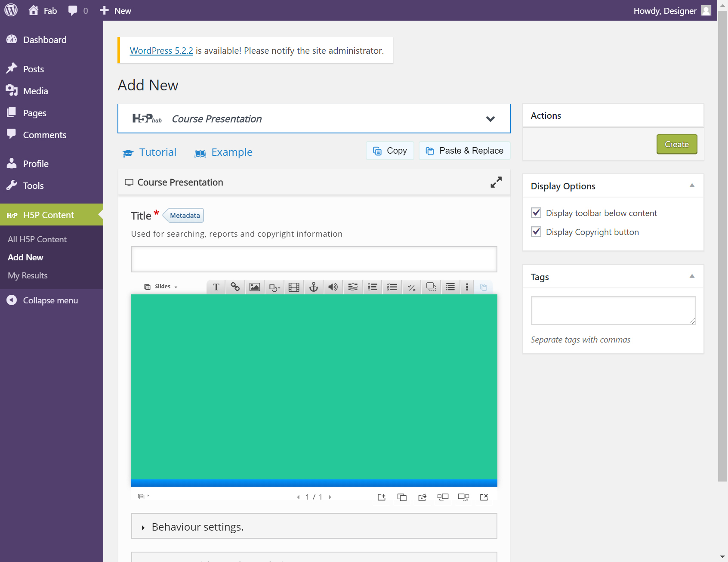The image size is (728, 562).
Task: Toggle Display Copyright button checkbox
Action: click(x=536, y=232)
